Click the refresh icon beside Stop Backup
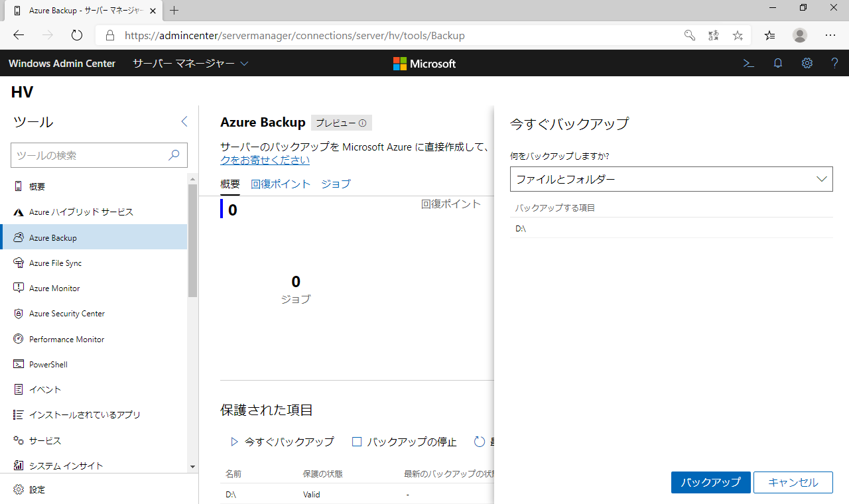 click(480, 442)
